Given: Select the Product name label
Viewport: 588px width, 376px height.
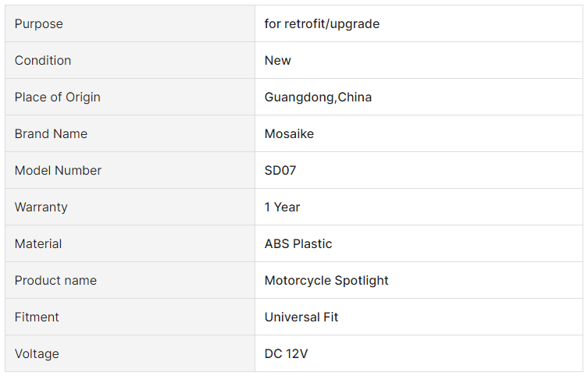Looking at the screenshot, I should pos(55,281).
